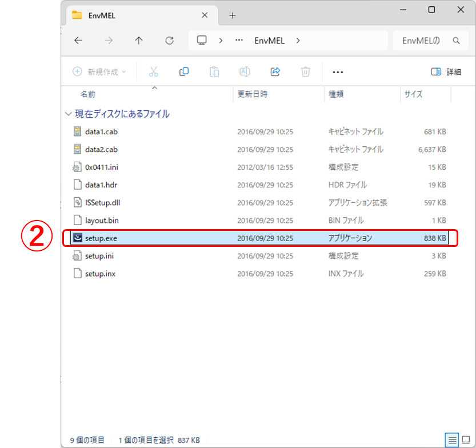Click the Cut scissors icon in toolbar
Viewport: 476px width, 448px height.
click(153, 72)
